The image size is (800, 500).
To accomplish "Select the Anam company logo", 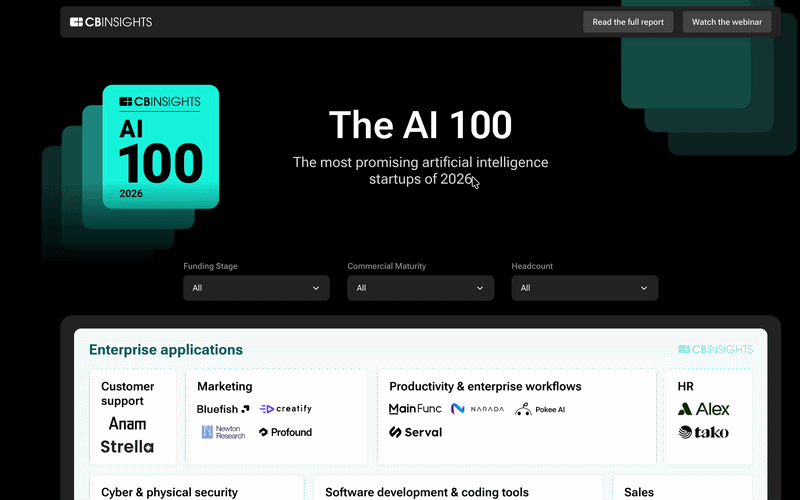I will pyautogui.click(x=127, y=423).
